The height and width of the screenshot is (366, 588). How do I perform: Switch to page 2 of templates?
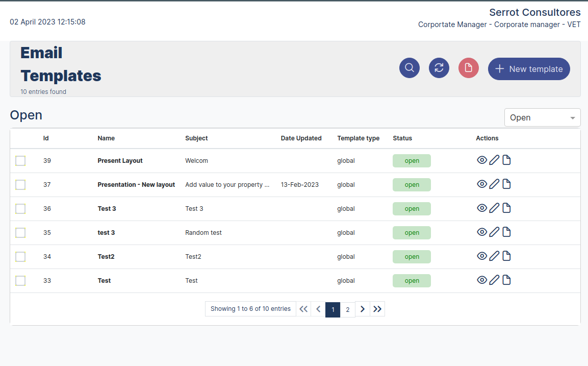[x=347, y=309]
